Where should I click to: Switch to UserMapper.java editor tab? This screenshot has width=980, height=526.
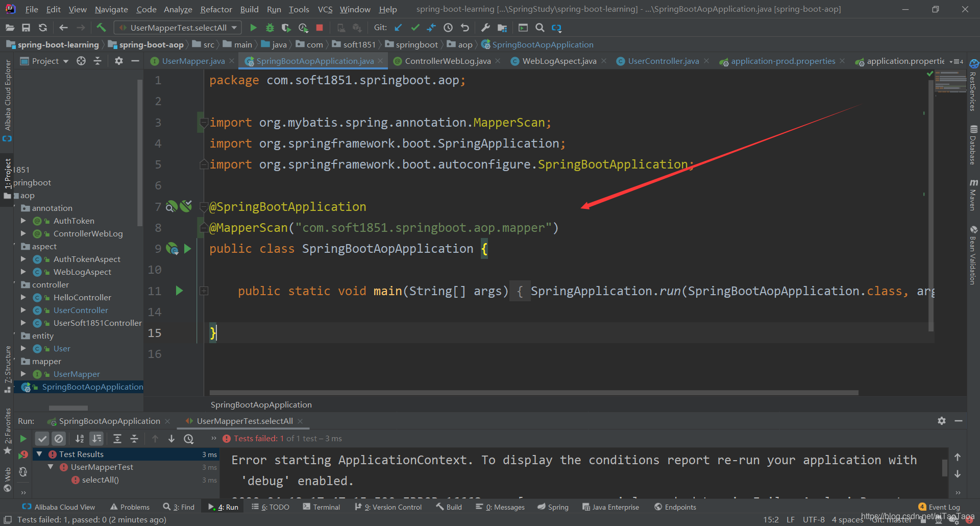click(193, 61)
